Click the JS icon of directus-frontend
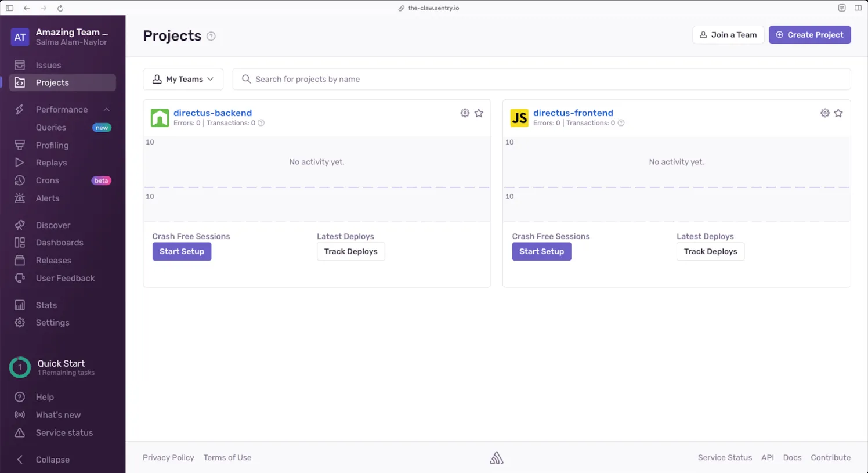The image size is (868, 473). (519, 118)
